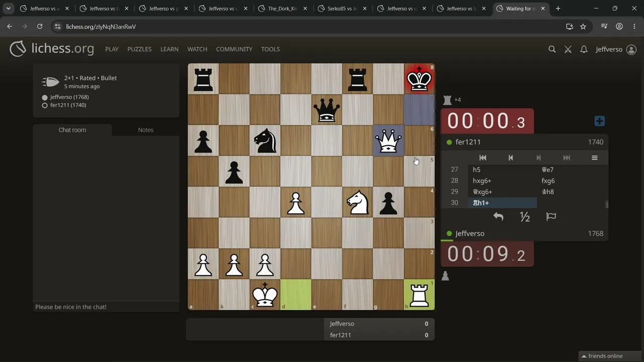Click the white king on c1
Viewport: 644px width, 362px height.
[x=265, y=295]
